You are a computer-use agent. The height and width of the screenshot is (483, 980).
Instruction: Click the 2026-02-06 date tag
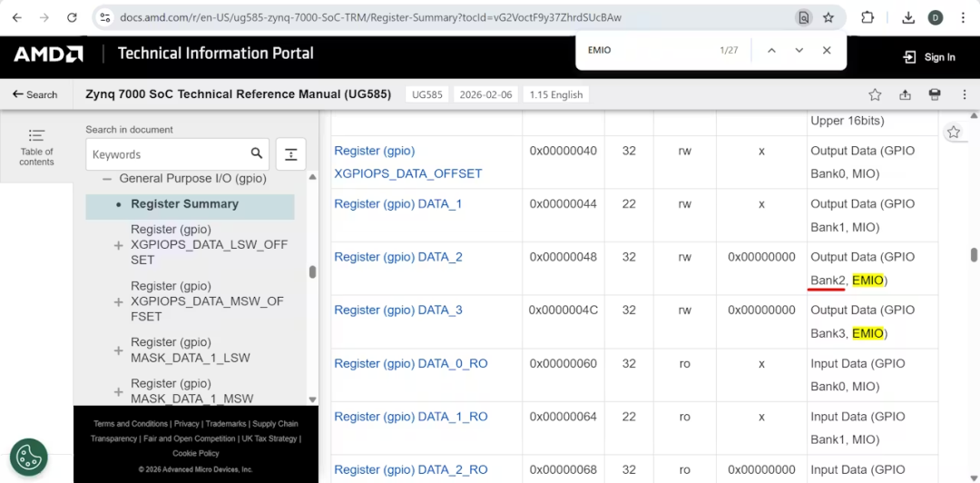point(485,94)
